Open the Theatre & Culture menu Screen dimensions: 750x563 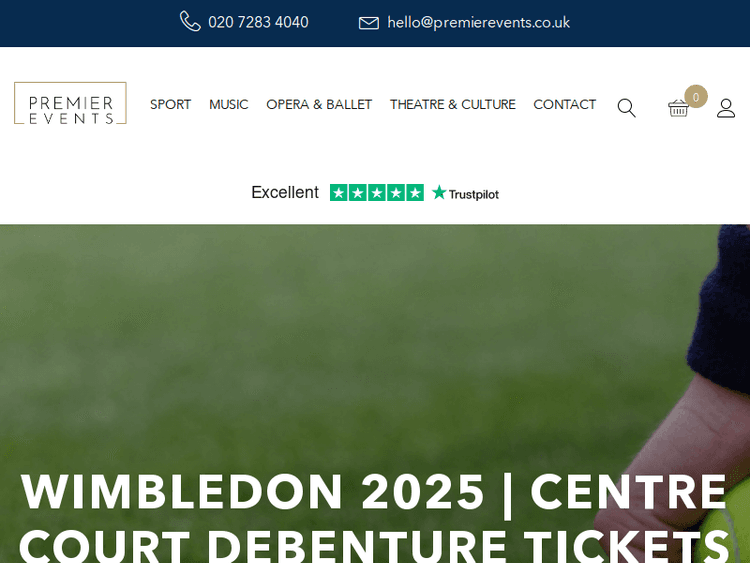452,105
